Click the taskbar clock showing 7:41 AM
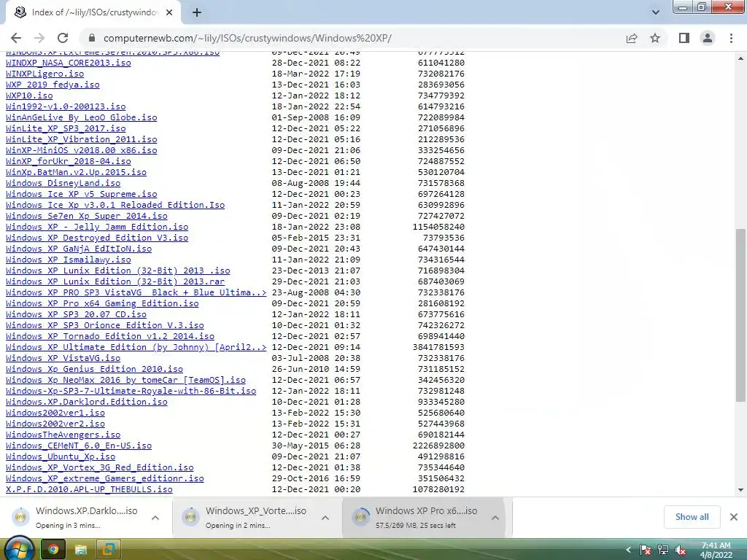The height and width of the screenshot is (560, 747). click(716, 550)
